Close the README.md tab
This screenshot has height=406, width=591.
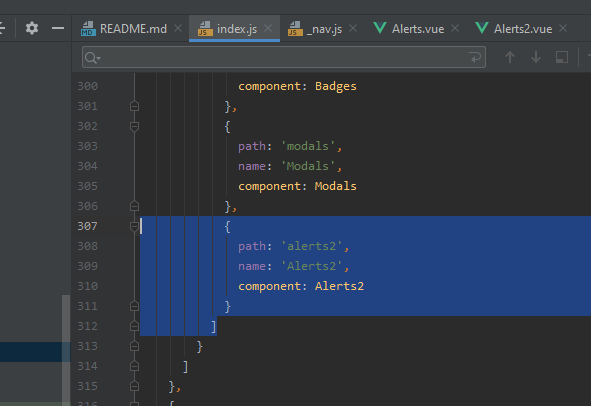tap(178, 28)
